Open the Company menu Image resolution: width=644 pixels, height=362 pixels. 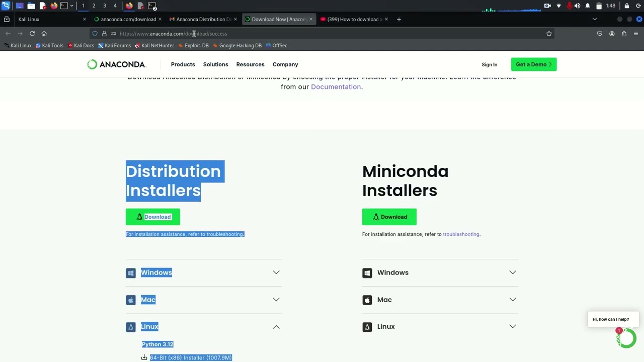tap(285, 64)
